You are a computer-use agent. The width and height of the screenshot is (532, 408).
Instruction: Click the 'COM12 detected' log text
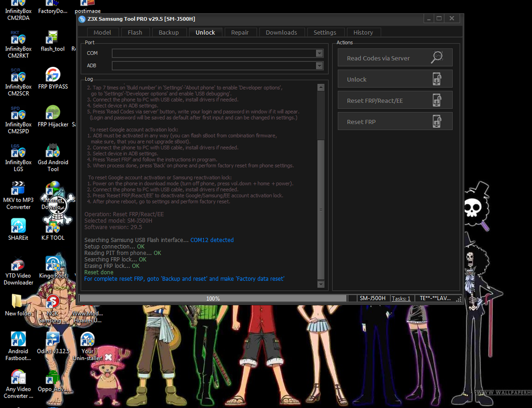click(212, 240)
